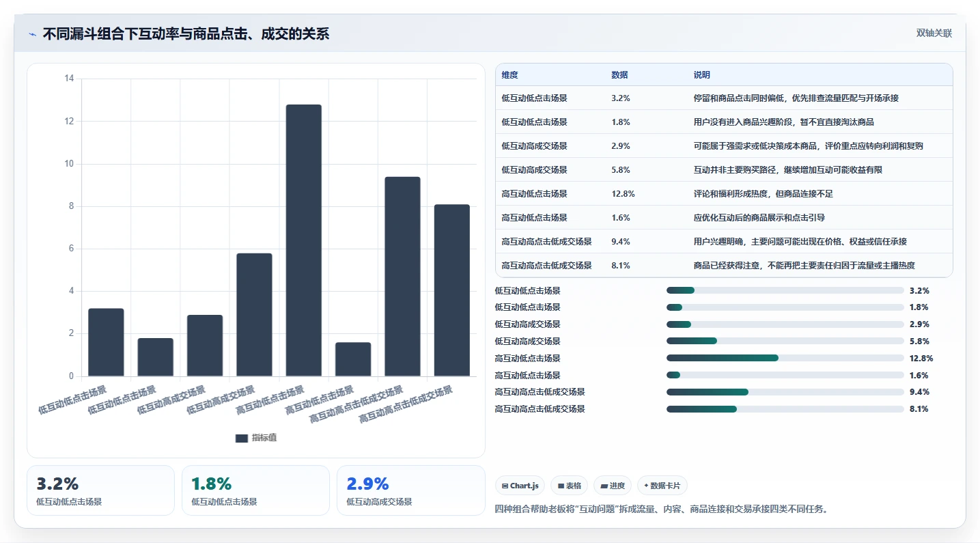Click the description 评论和福利形成热度
980x543 pixels.
[x=763, y=194]
